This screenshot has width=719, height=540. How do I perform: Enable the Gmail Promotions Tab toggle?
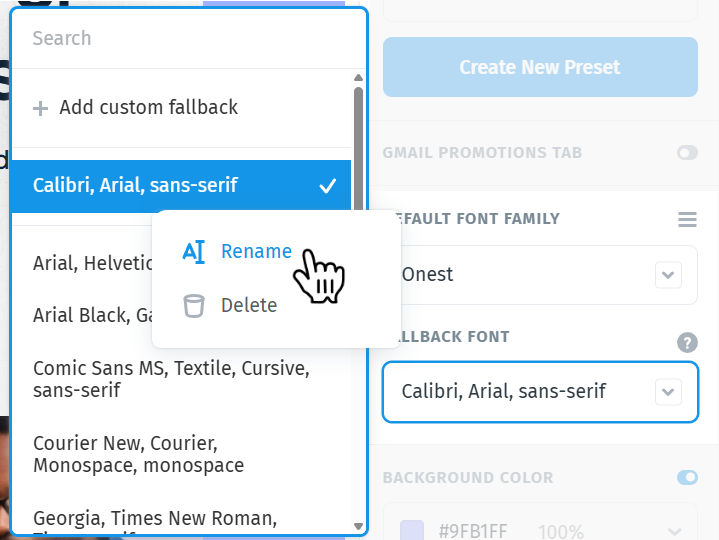click(687, 153)
